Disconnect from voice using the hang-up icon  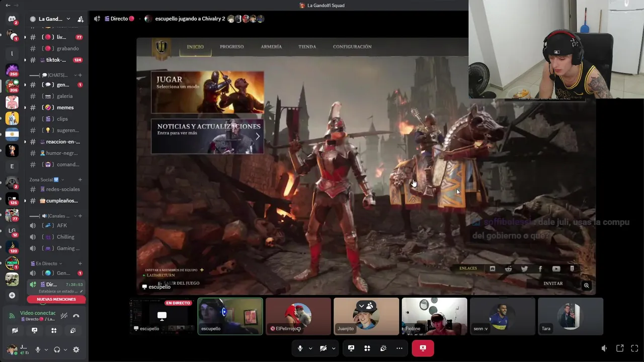coord(76,316)
